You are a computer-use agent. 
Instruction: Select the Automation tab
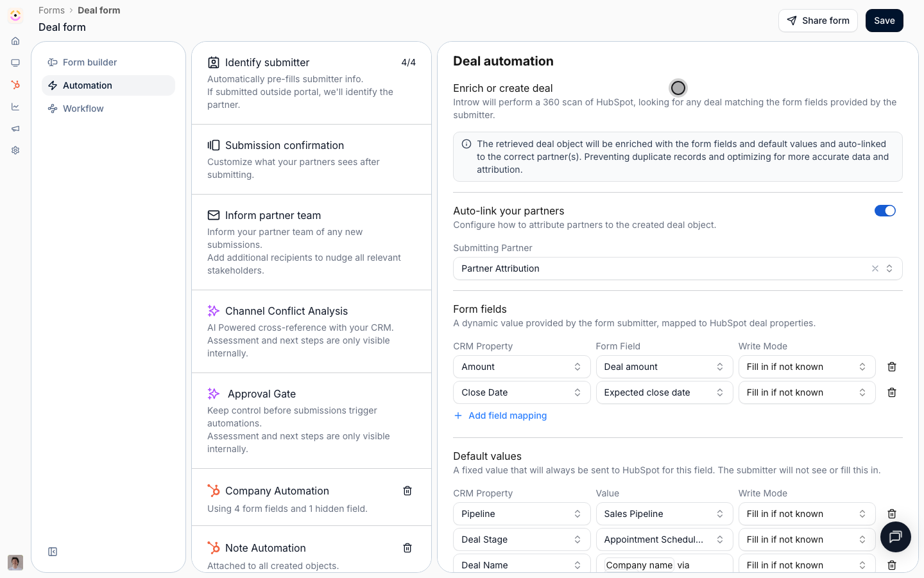[x=108, y=85]
